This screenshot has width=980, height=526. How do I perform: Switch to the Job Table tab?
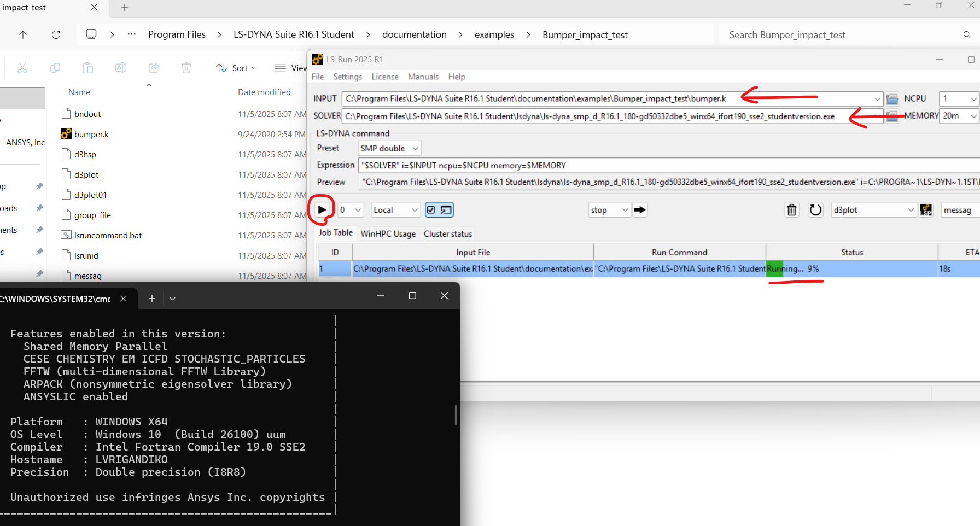[336, 233]
